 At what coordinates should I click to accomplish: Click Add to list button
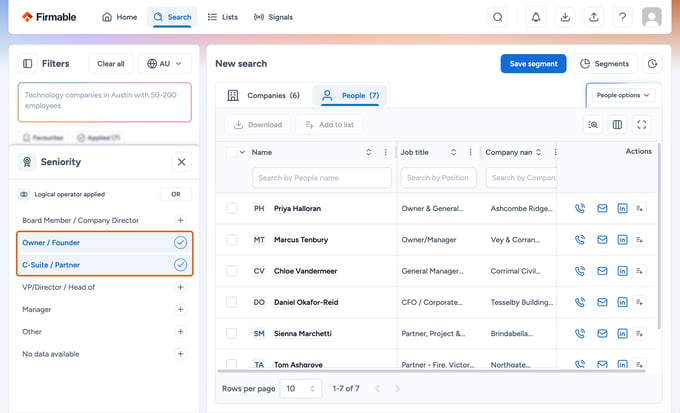click(330, 125)
